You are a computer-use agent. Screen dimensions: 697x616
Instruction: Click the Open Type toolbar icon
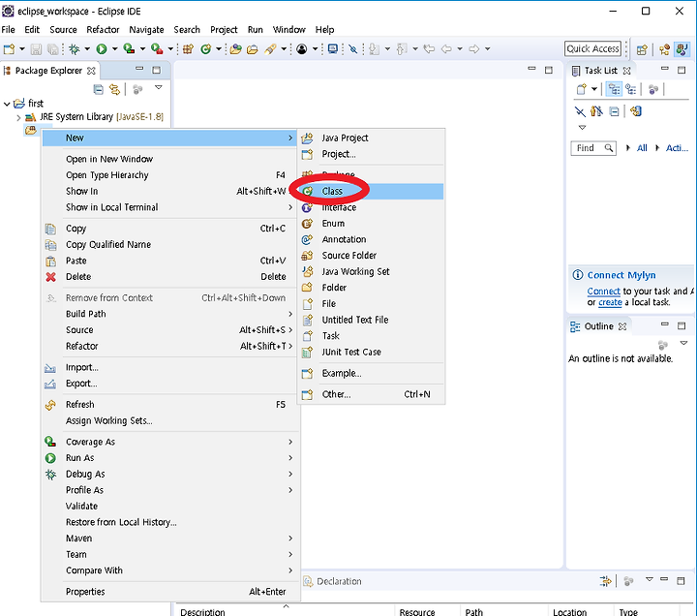click(x=235, y=49)
